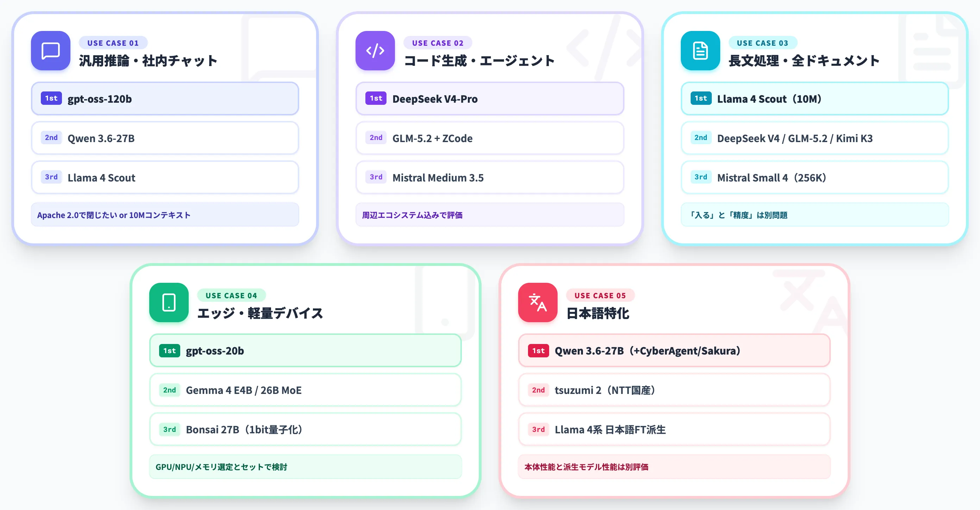Click the chat bubble icon for Use Case 01

(51, 51)
